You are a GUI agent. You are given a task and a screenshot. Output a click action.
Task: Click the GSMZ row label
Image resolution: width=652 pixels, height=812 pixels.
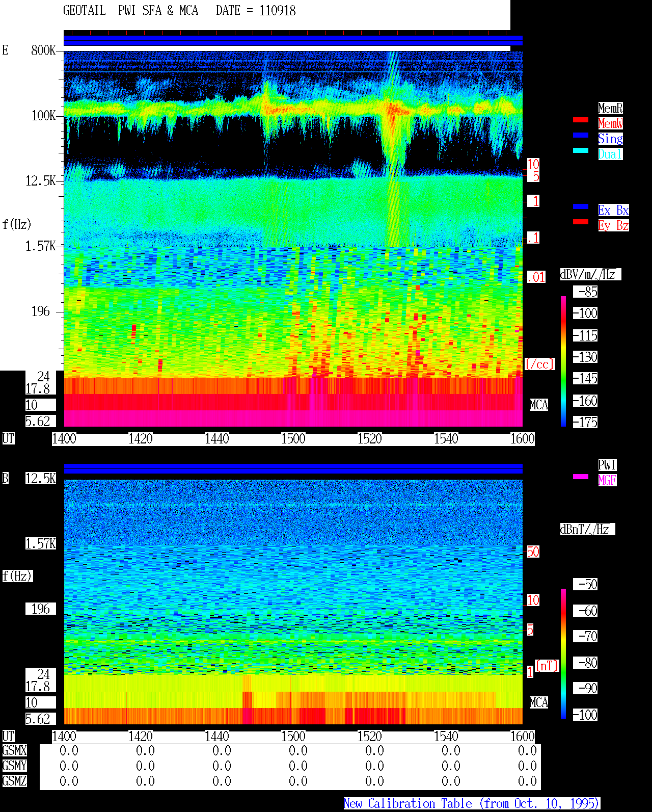14,781
